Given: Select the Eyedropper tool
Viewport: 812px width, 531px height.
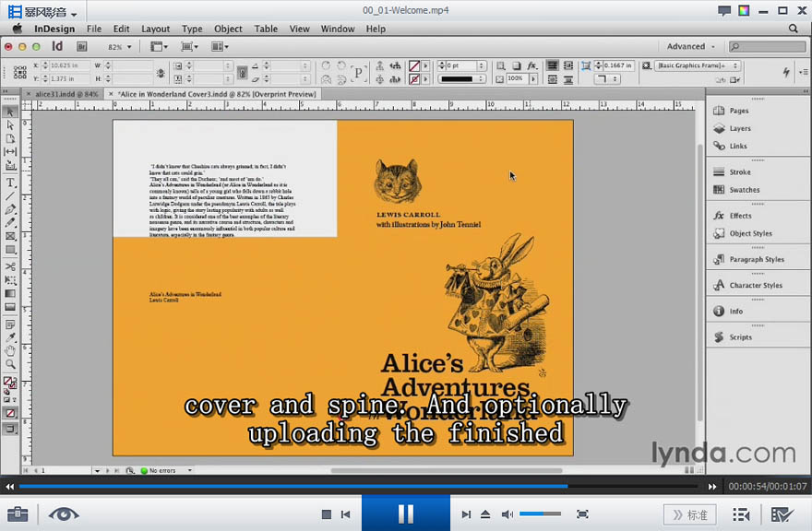Looking at the screenshot, I should (10, 337).
